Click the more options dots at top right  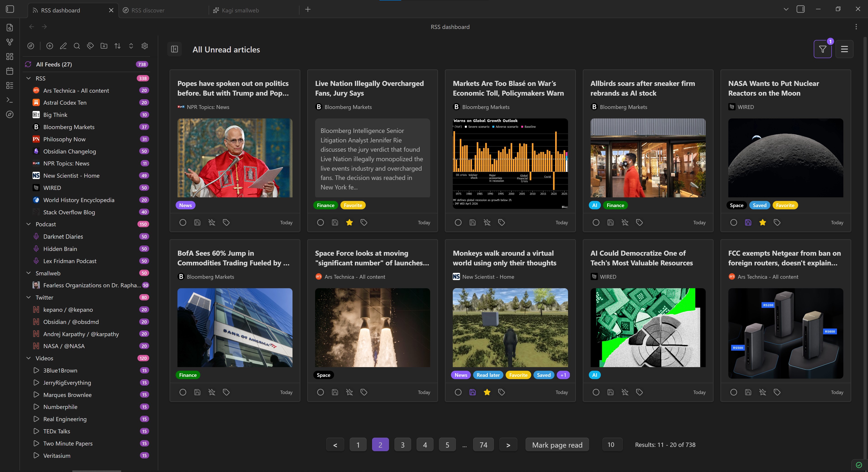[856, 27]
